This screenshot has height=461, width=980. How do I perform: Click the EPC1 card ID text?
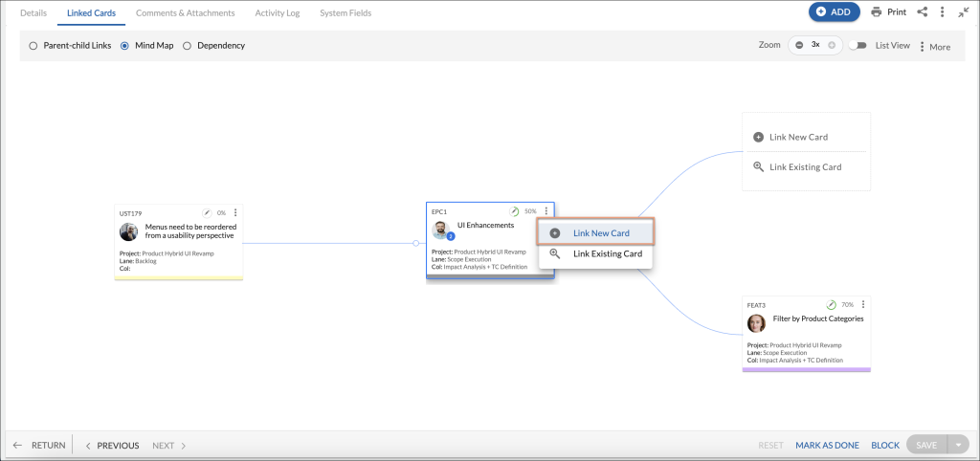[438, 211]
